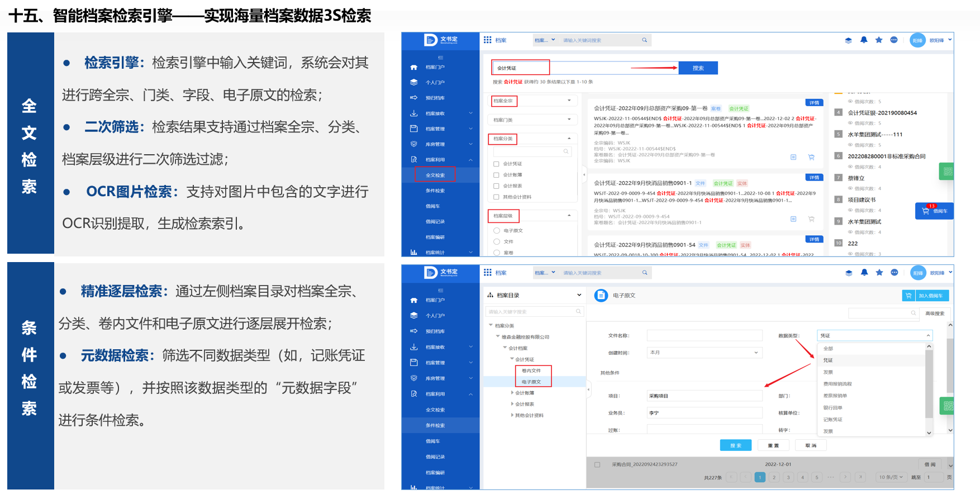This screenshot has height=499, width=980.
Task: Click bell notification icon in full-text search window
Action: tap(864, 40)
